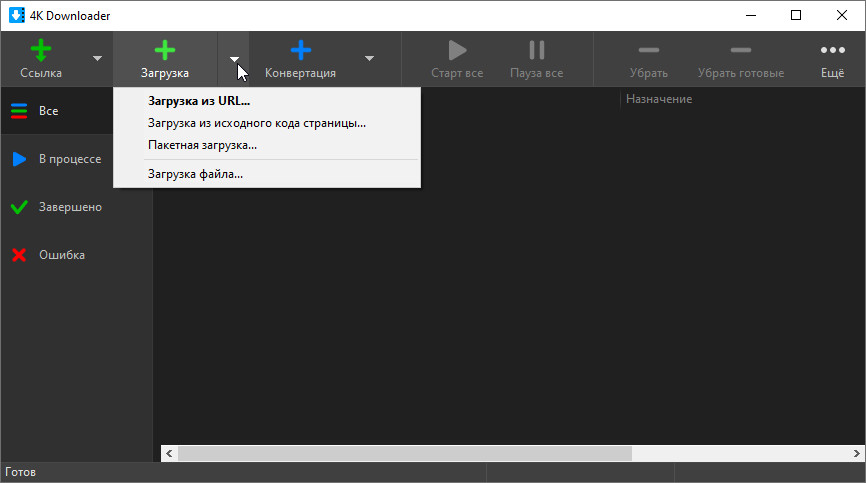The image size is (866, 483).
Task: Click the green plus Ссылка icon
Action: 41,50
